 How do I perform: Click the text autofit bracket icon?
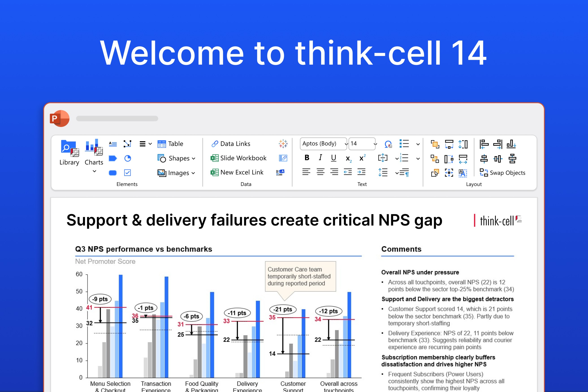tap(383, 158)
